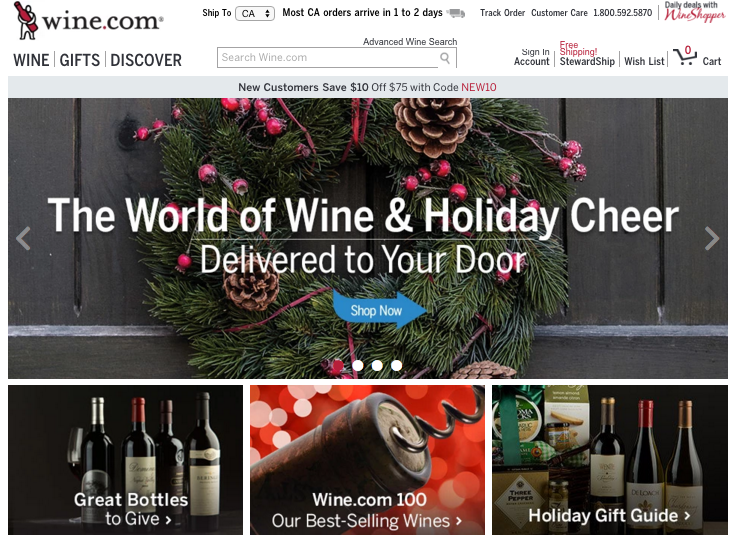Select the first carousel dot indicator
This screenshot has width=735, height=538.
coord(338,365)
